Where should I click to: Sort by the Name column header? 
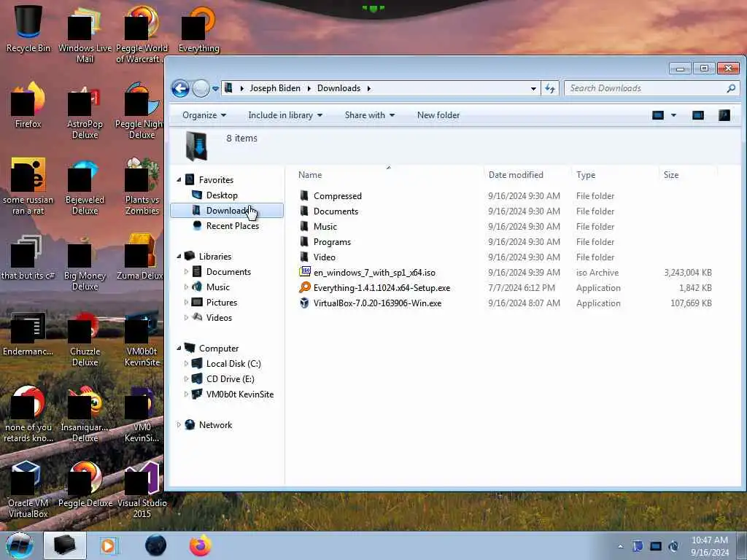coord(389,175)
